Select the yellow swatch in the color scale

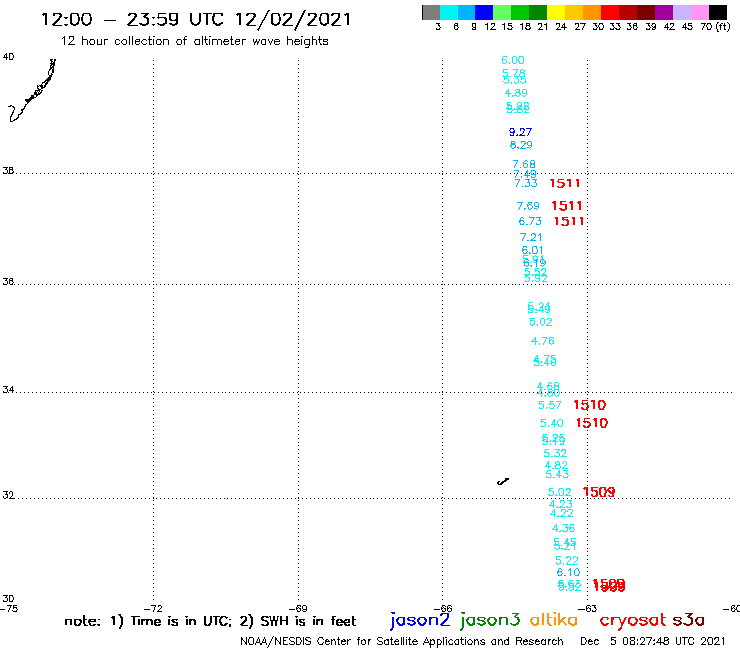click(556, 12)
